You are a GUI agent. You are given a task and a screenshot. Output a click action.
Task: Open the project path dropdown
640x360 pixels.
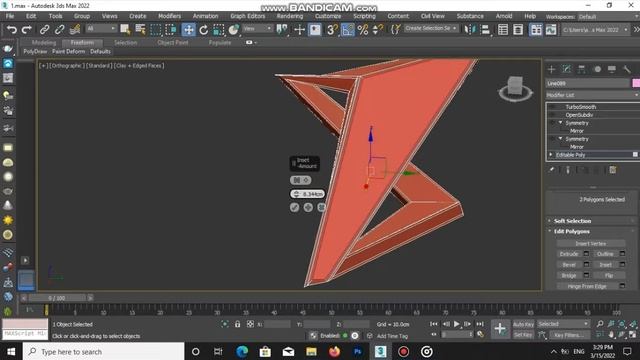point(595,30)
